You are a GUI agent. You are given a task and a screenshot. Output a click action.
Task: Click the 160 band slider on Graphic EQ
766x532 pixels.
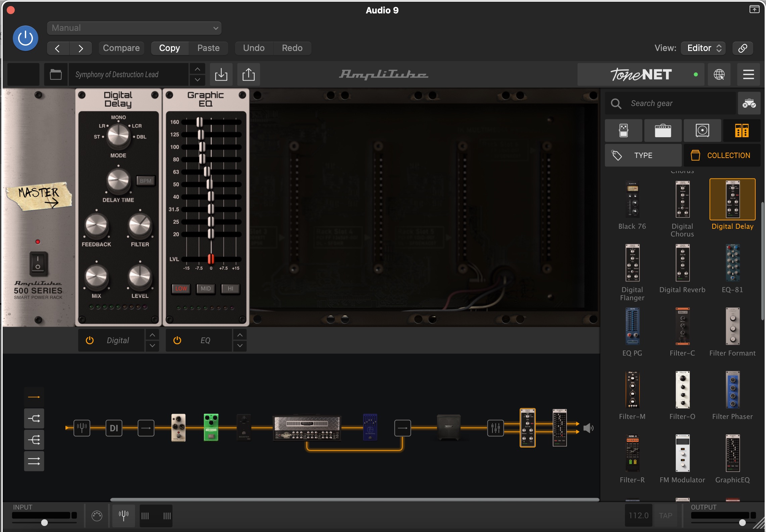tap(200, 122)
